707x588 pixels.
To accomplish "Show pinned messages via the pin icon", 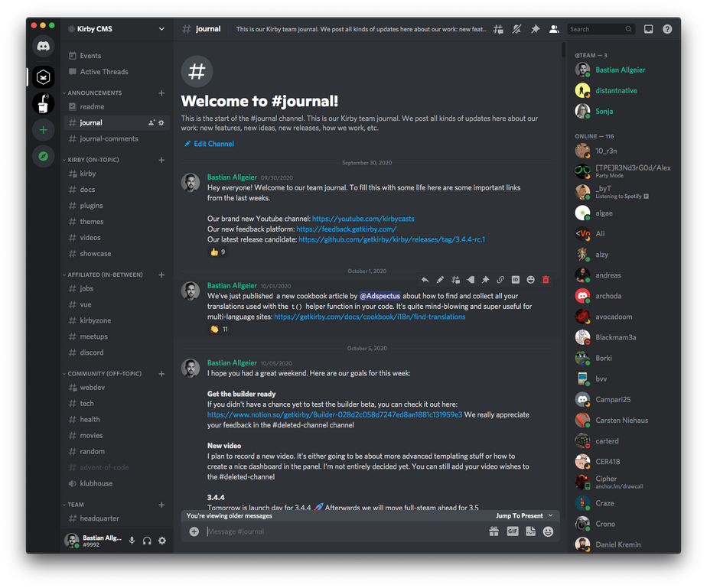I will click(x=536, y=28).
